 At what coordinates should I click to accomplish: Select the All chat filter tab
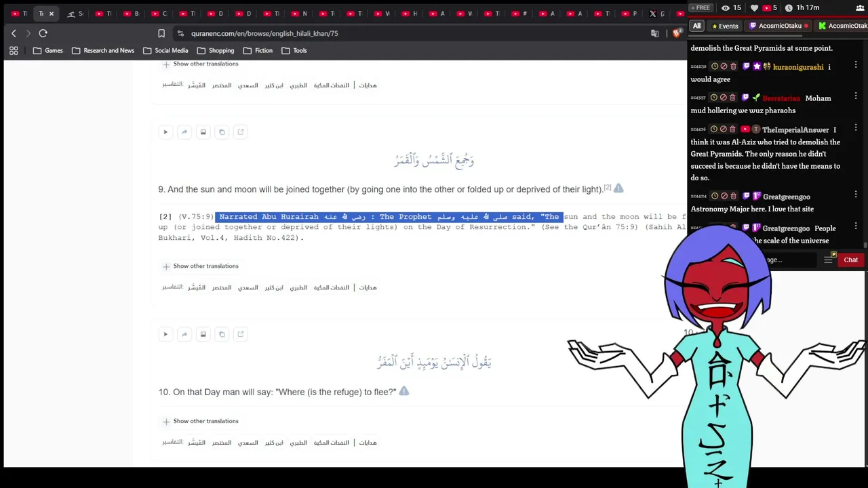696,26
